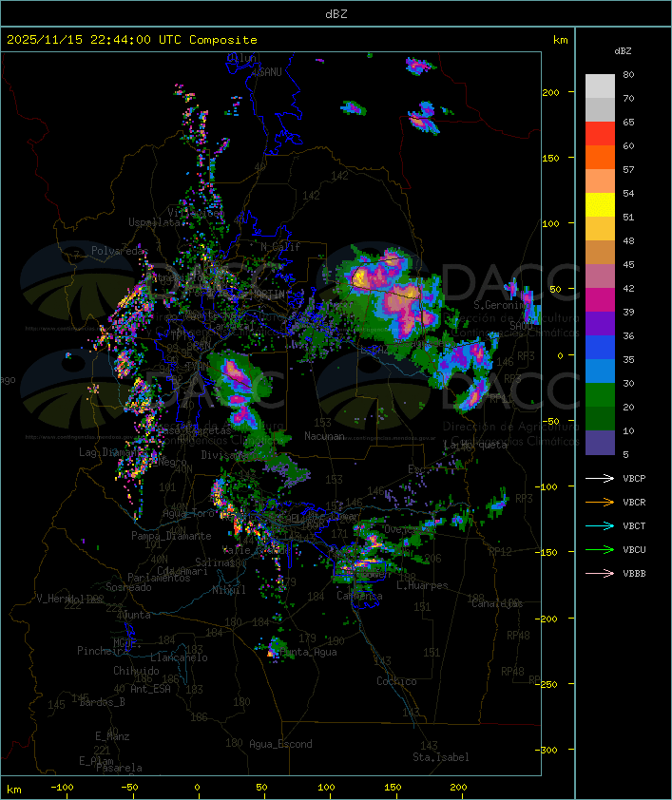Click the white VBCP arrow icon
Viewport: 672px width, 800px height.
pyautogui.click(x=600, y=479)
